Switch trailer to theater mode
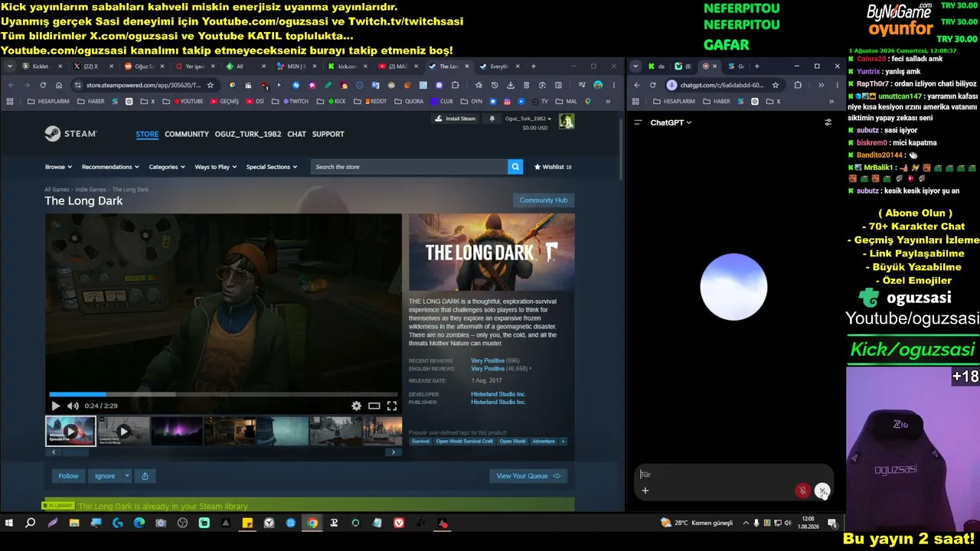980x551 pixels. pyautogui.click(x=374, y=406)
